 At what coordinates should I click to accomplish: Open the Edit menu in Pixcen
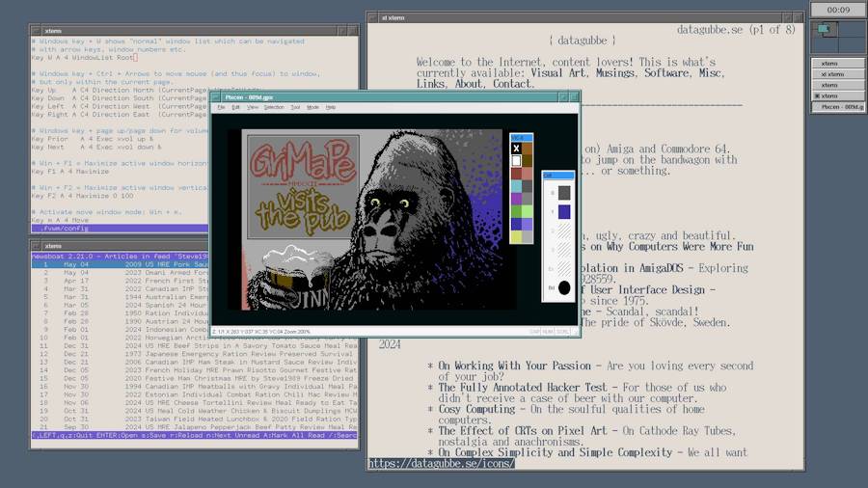[236, 107]
